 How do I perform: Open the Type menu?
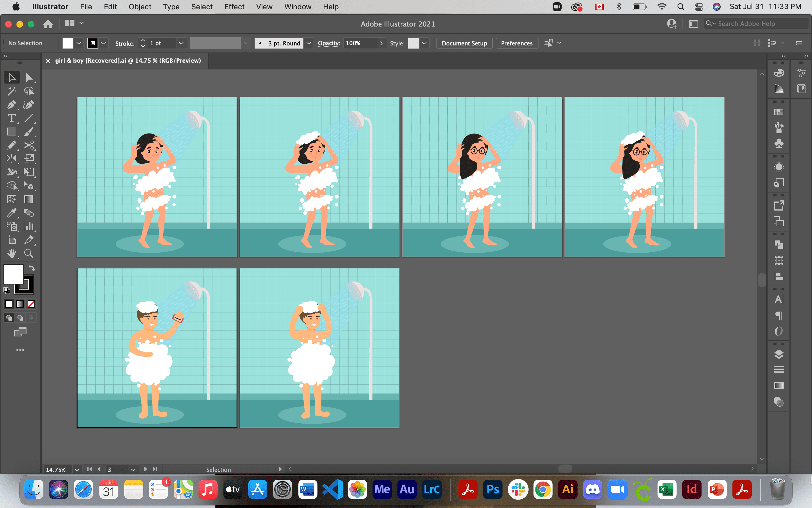(x=171, y=7)
